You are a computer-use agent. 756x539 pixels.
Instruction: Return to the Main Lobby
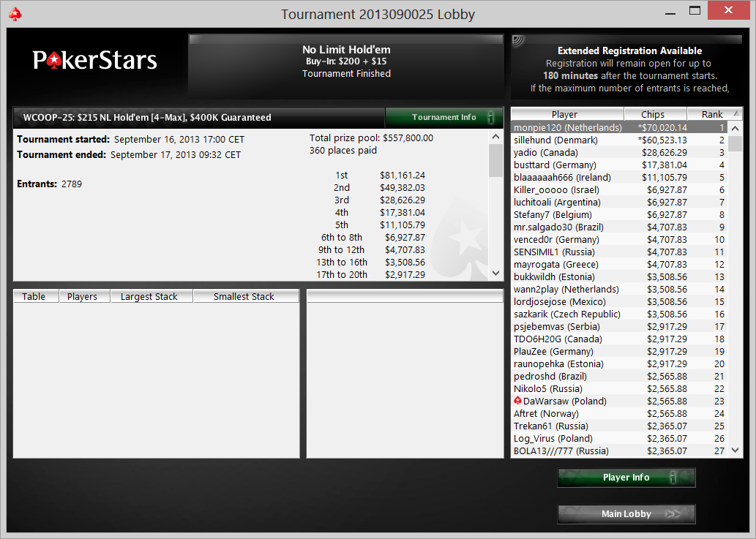click(x=626, y=514)
